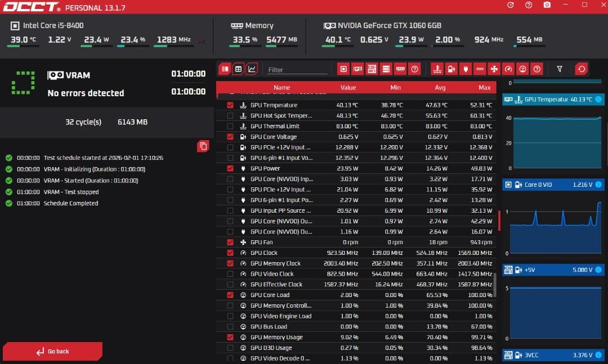
Task: Copy the test log with the copy icon
Action: coord(203,146)
